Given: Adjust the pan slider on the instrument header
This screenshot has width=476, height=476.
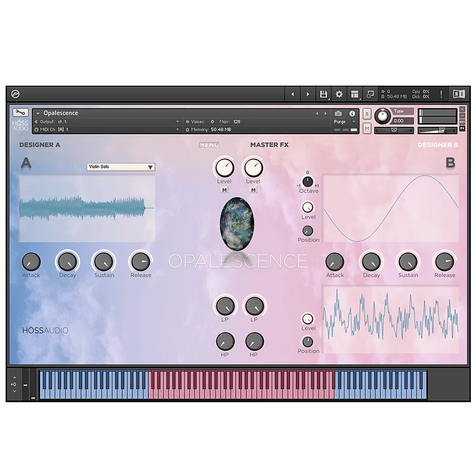Looking at the screenshot, I should [394, 131].
